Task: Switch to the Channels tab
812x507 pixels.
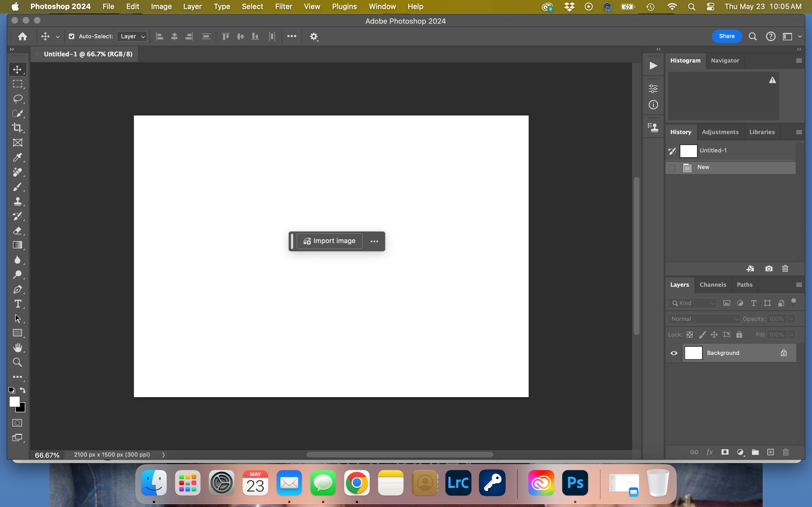Action: (x=713, y=285)
